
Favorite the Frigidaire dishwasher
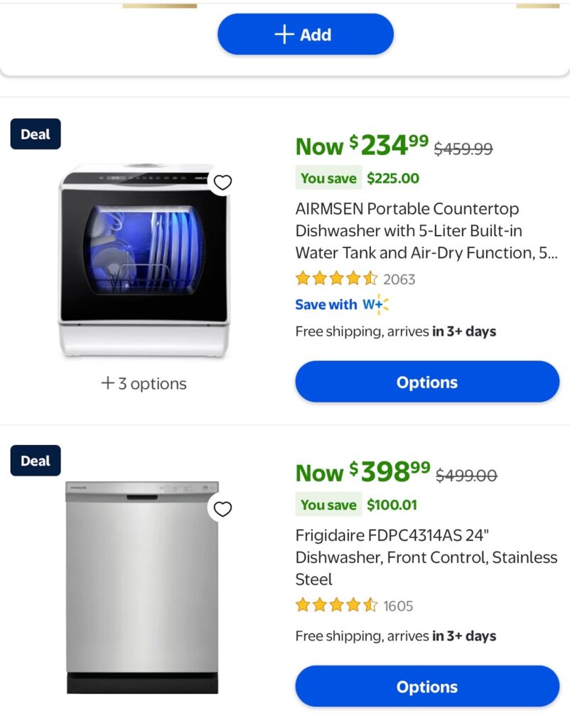(223, 509)
